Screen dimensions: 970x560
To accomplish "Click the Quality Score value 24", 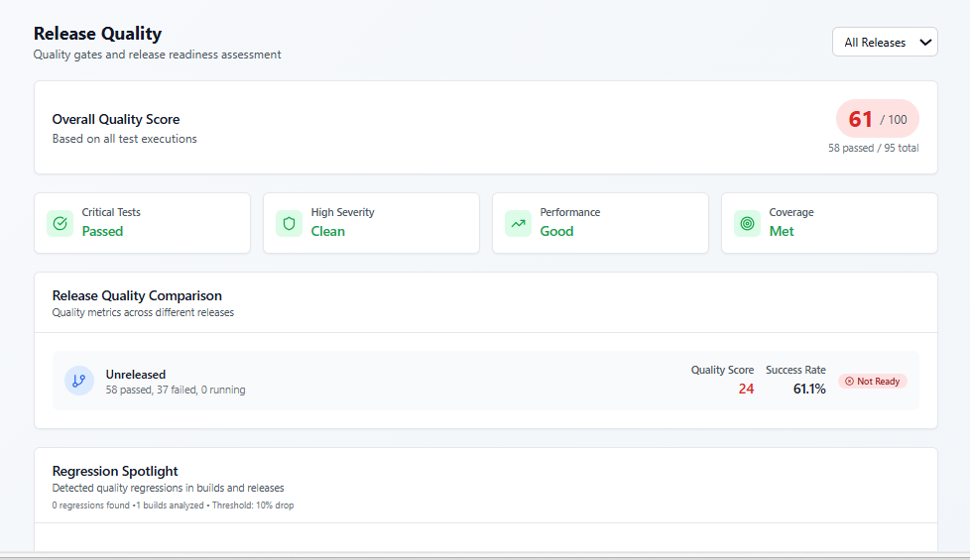I will [746, 389].
